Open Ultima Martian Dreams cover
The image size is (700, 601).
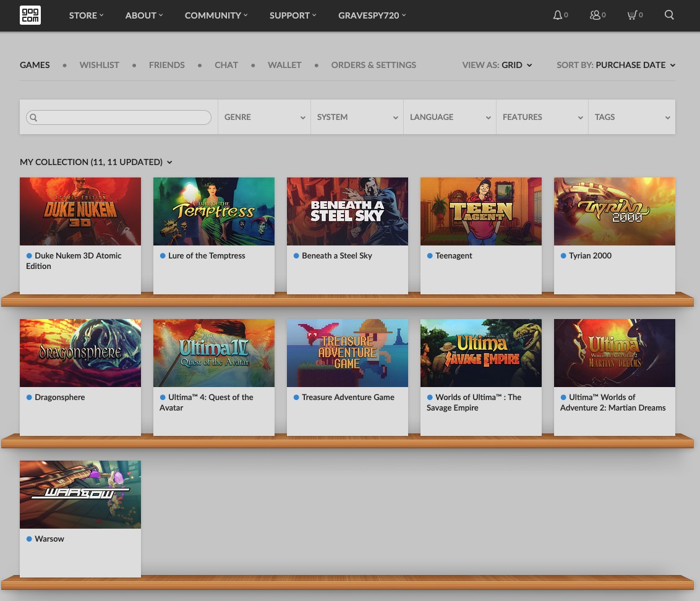point(615,352)
